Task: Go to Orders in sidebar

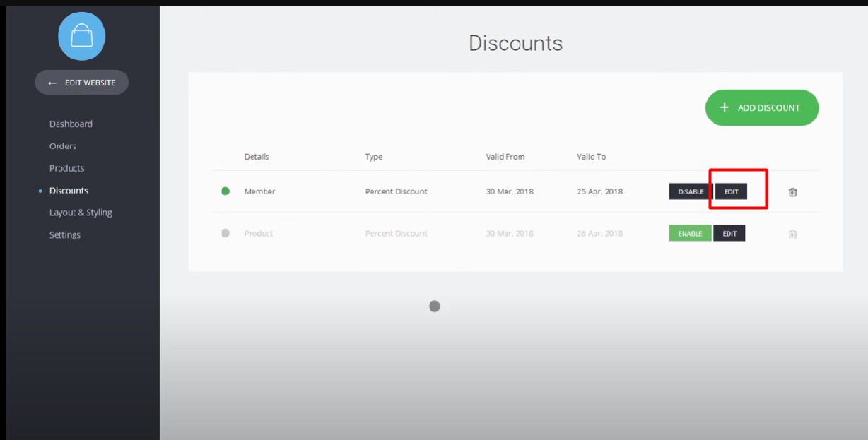Action: [63, 146]
